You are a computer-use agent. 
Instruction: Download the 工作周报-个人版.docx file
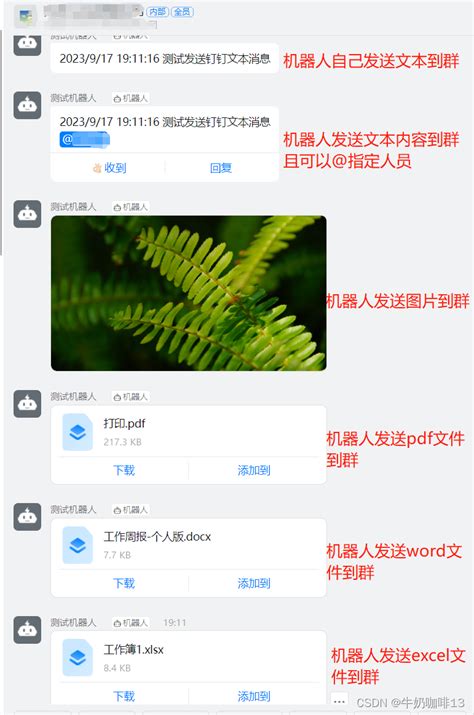point(124,583)
